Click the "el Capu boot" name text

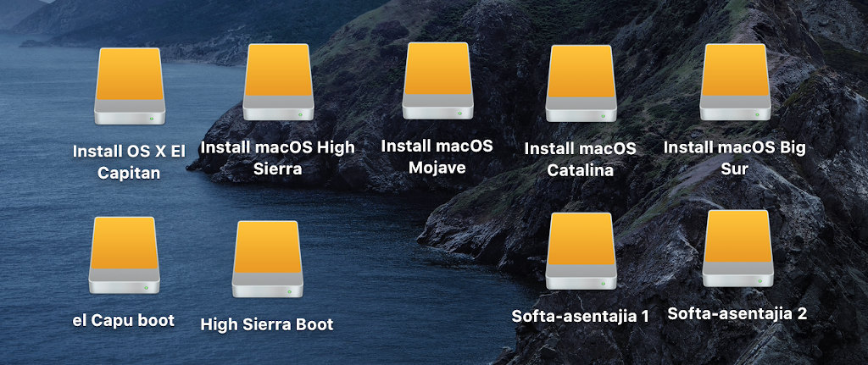click(124, 319)
